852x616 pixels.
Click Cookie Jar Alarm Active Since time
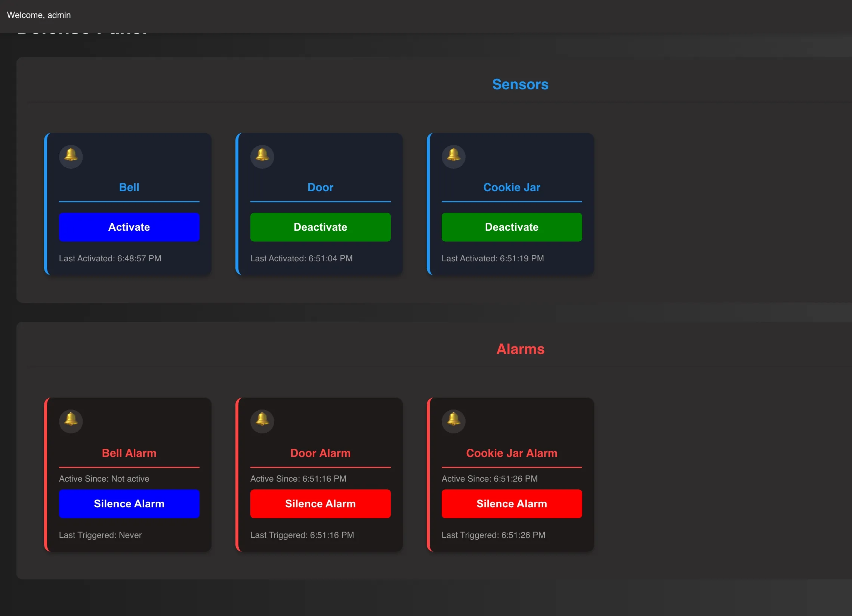coord(489,479)
